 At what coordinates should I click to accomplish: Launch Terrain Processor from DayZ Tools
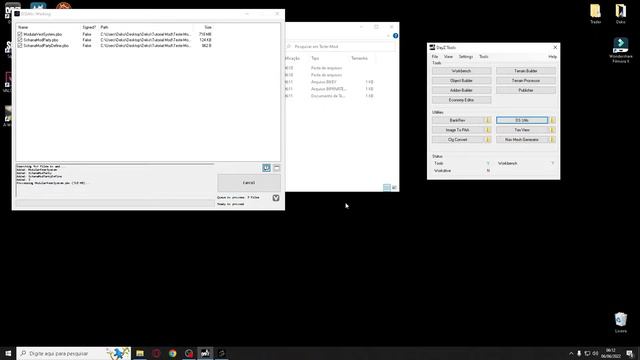(x=526, y=80)
